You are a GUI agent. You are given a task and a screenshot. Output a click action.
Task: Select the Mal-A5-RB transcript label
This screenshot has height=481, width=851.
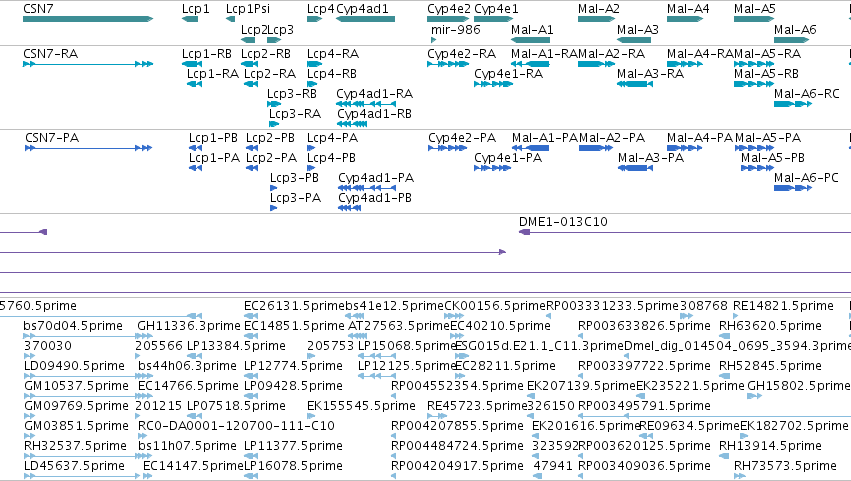[766, 74]
